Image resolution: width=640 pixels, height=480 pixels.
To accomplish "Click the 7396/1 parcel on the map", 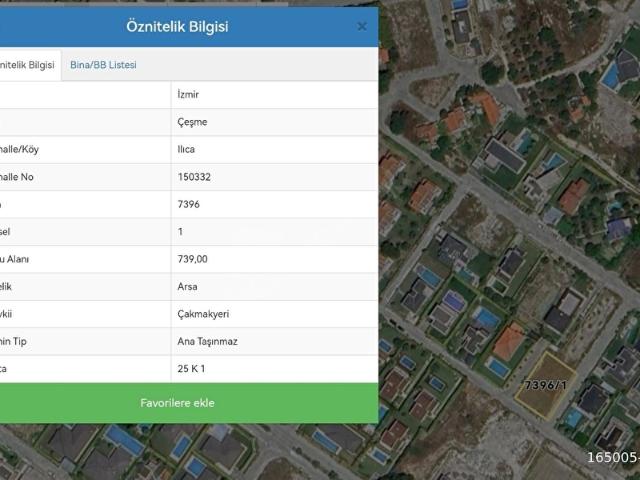I will click(x=546, y=385).
